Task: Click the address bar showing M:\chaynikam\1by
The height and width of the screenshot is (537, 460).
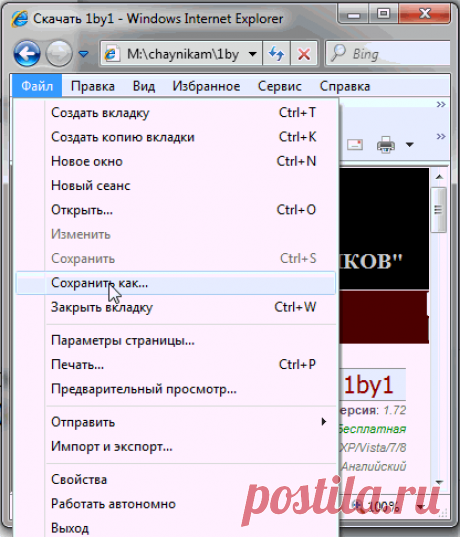Action: (182, 54)
